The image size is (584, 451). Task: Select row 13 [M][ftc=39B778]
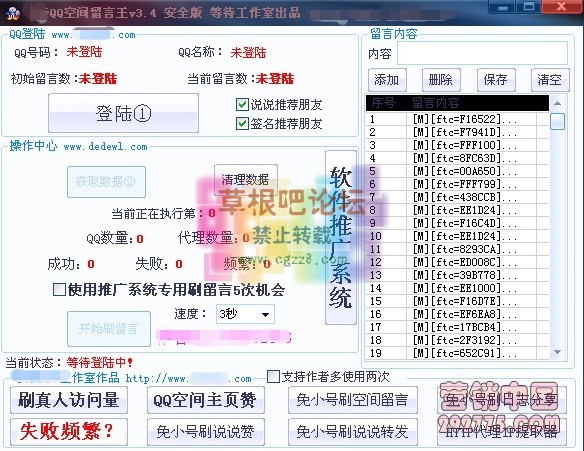457,275
